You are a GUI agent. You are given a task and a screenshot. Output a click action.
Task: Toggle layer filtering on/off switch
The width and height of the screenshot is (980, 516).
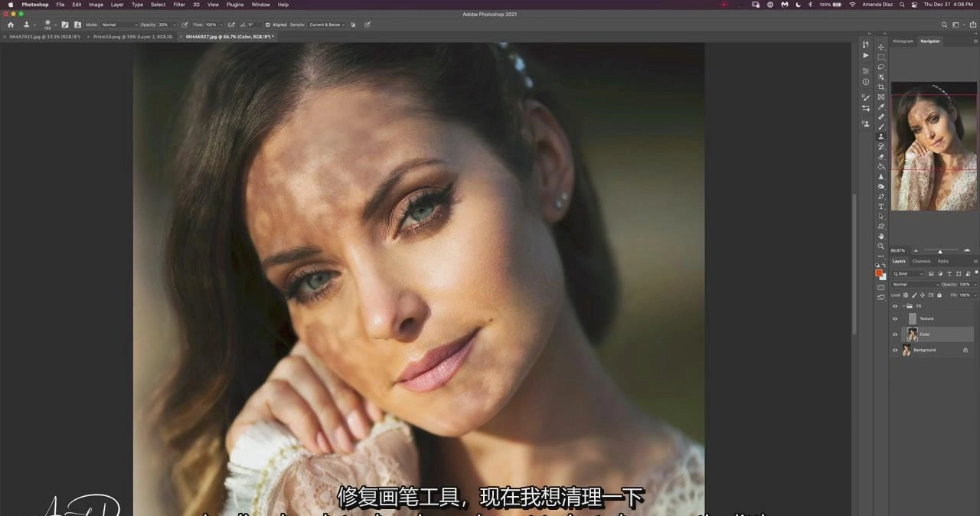(976, 273)
